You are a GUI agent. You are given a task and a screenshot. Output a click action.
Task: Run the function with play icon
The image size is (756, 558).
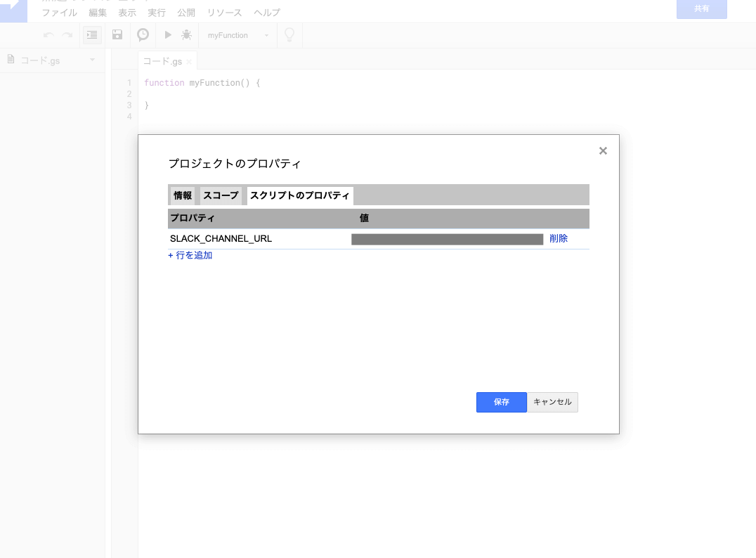[168, 35]
